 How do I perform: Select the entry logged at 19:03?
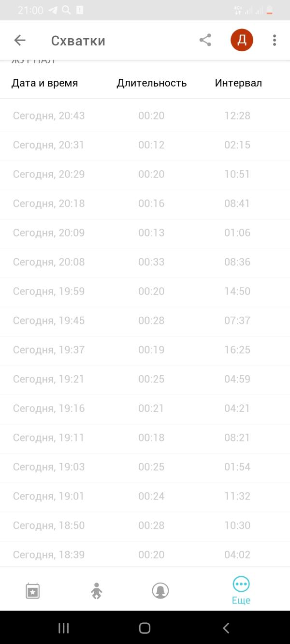(145, 467)
